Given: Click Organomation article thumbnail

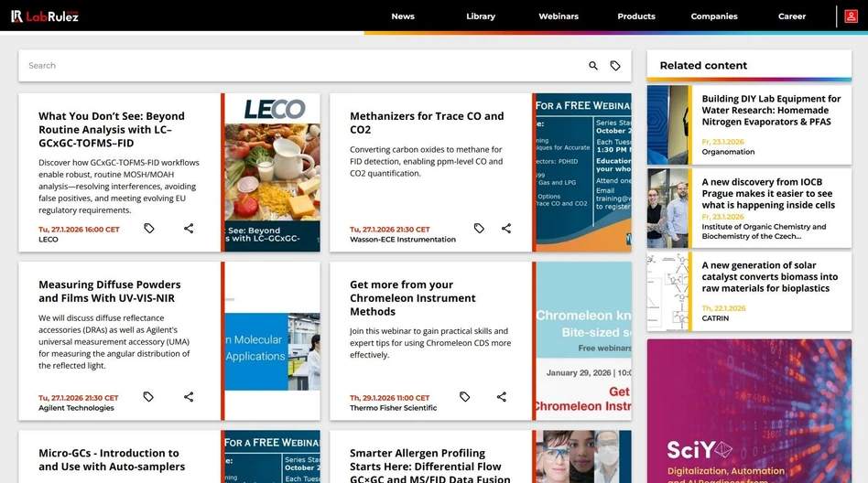Looking at the screenshot, I should click(667, 124).
